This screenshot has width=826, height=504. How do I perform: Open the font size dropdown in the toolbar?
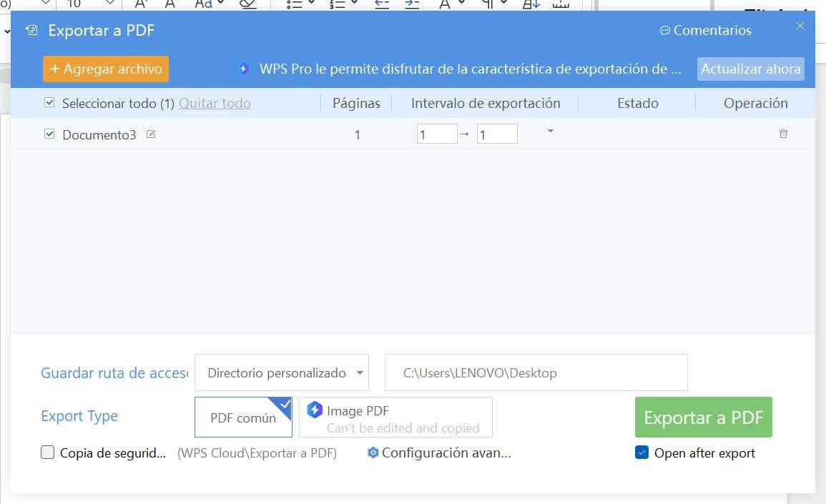[x=109, y=4]
